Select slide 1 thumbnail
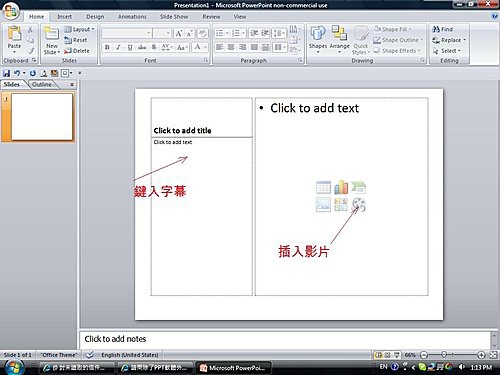This screenshot has height=375, width=500. [42, 117]
